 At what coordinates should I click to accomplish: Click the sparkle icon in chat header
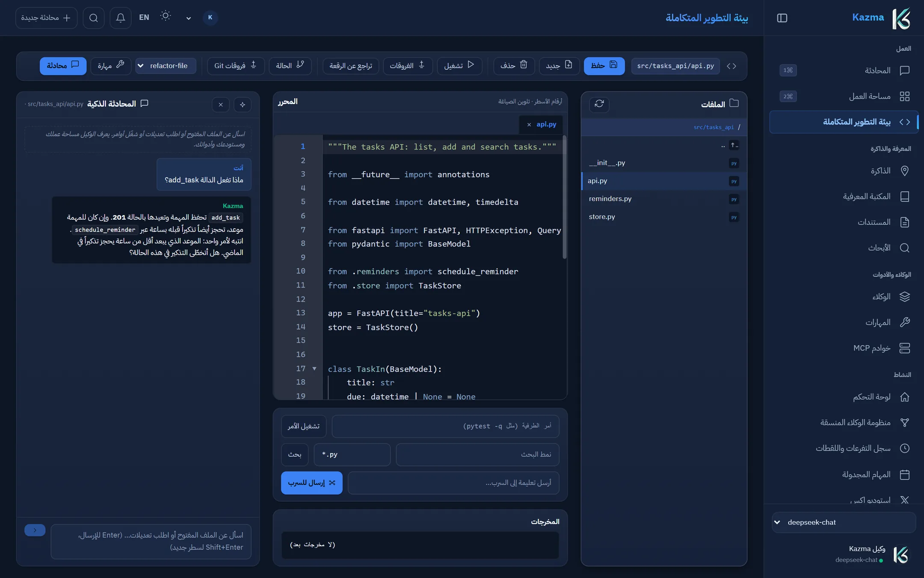pyautogui.click(x=242, y=104)
